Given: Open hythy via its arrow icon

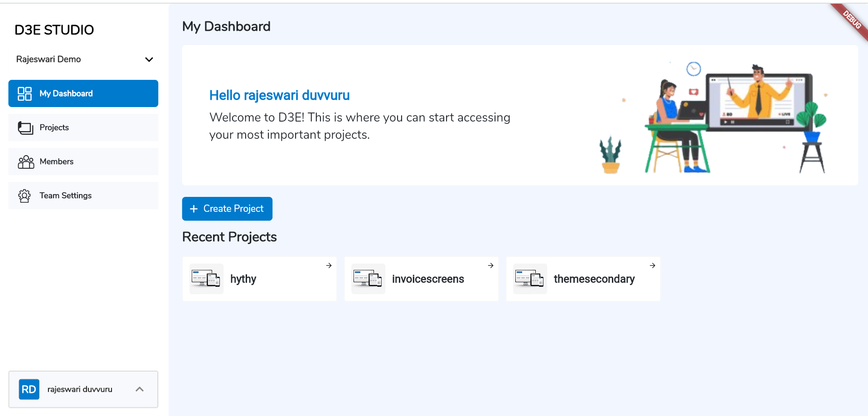Looking at the screenshot, I should coord(329,265).
